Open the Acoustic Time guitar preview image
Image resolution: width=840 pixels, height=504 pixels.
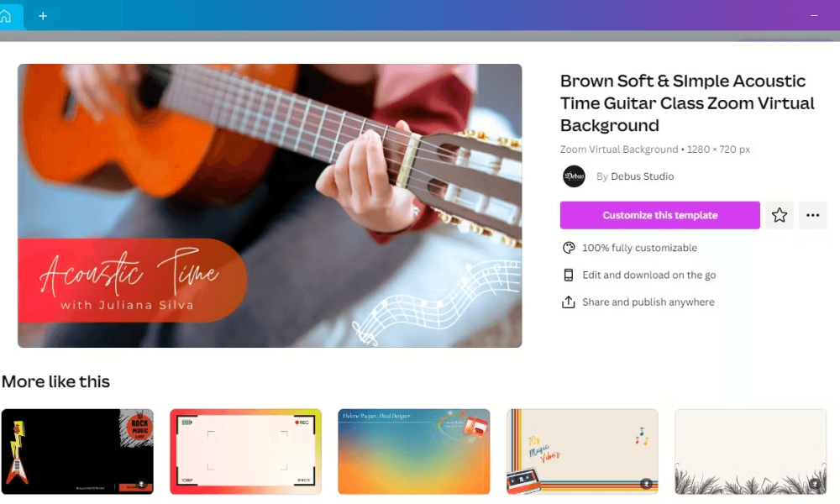point(270,206)
